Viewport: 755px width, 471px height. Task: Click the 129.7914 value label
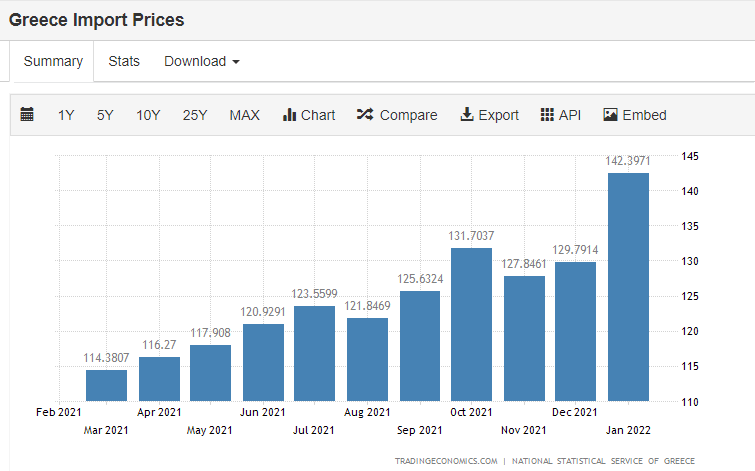pos(575,250)
